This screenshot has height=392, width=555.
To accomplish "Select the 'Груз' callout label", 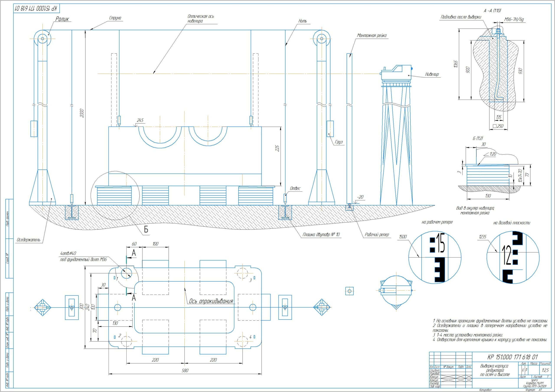I will pyautogui.click(x=339, y=142).
